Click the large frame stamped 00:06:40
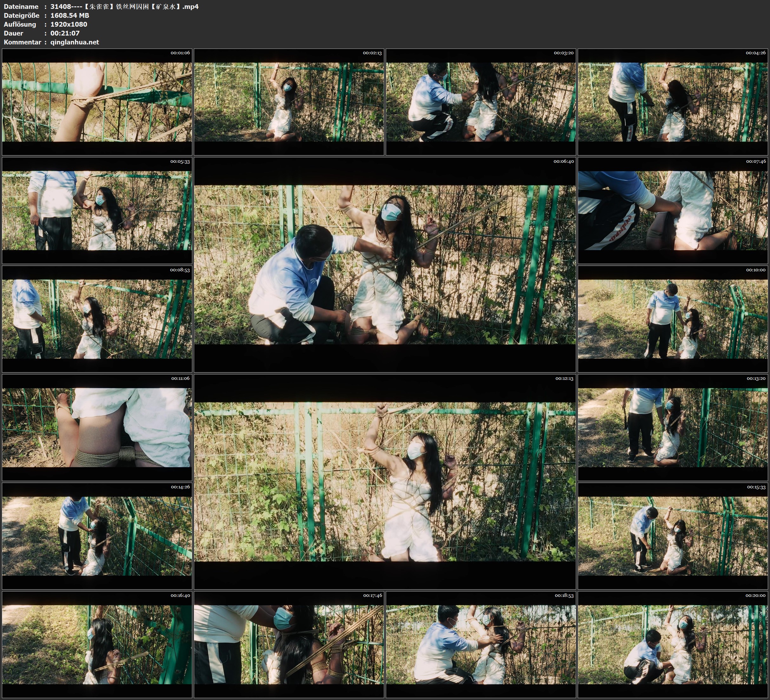770x700 pixels. 385,264
